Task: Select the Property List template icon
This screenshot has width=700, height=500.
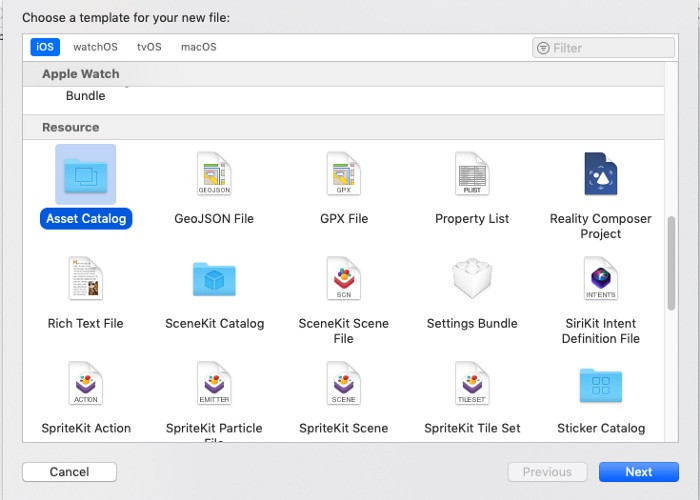Action: tap(472, 174)
